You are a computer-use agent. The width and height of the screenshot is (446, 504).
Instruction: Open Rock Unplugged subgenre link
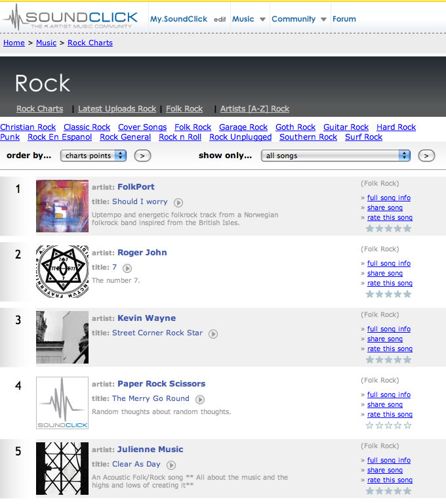(x=240, y=137)
